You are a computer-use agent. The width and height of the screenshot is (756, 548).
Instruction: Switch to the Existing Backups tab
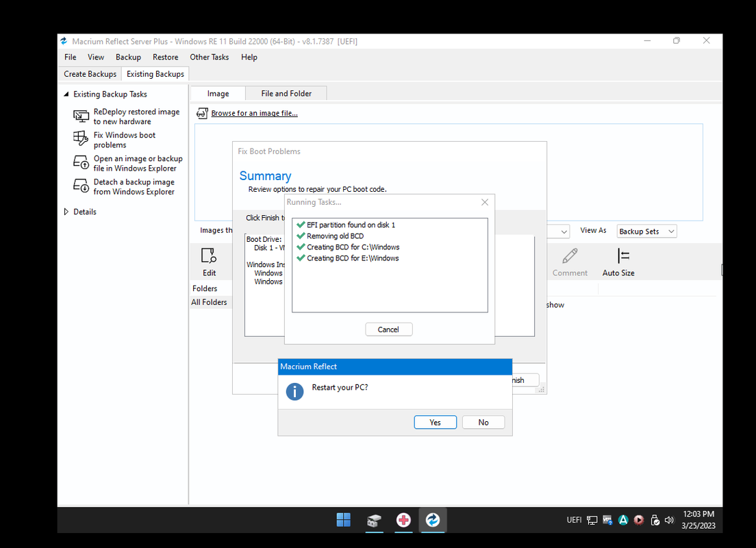(155, 74)
